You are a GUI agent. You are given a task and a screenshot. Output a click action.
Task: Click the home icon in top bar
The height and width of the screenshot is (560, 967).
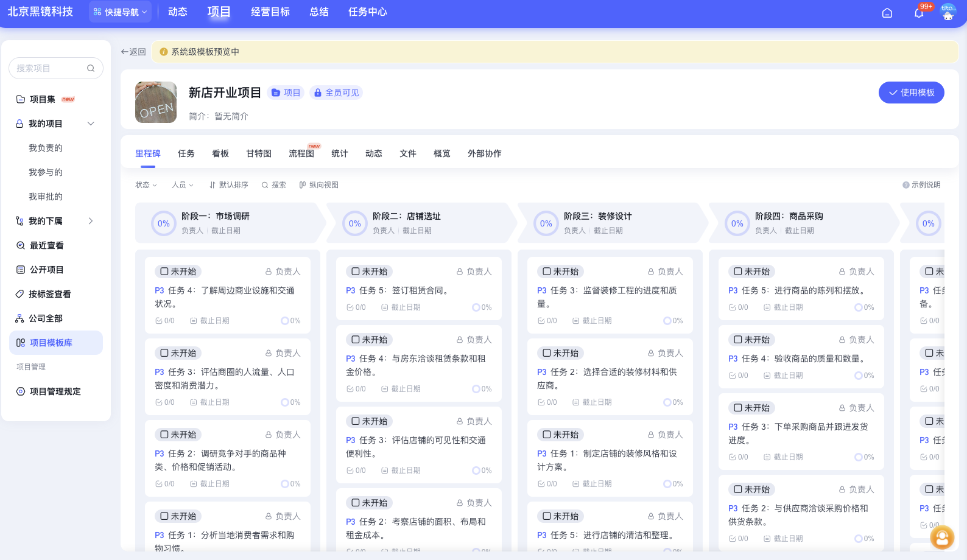point(887,13)
